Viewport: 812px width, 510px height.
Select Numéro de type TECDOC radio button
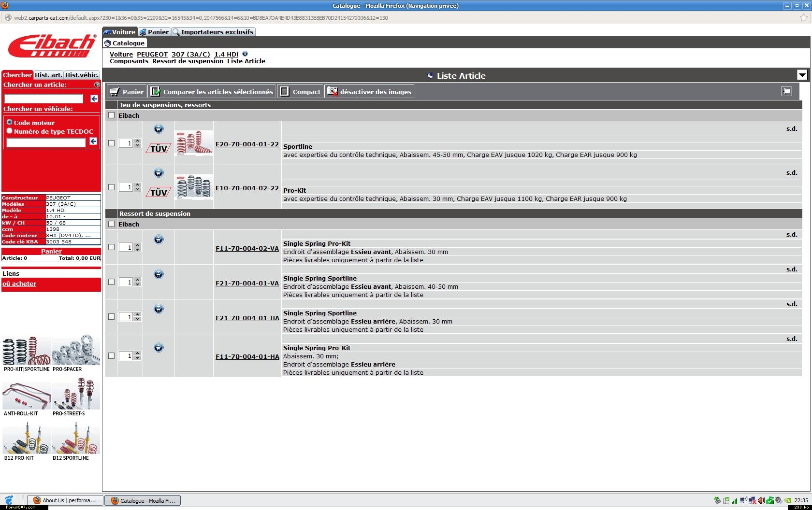9,131
